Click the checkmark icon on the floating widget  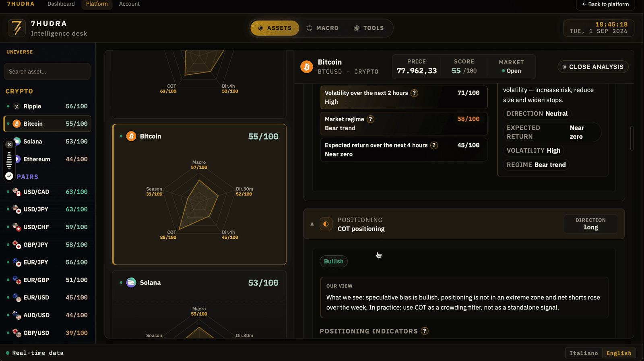pyautogui.click(x=9, y=176)
